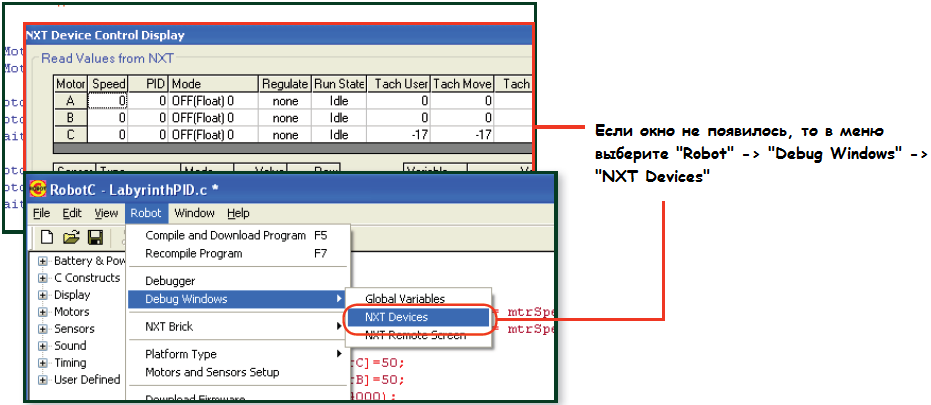Click the Regulate column header
The image size is (931, 405).
(x=286, y=84)
